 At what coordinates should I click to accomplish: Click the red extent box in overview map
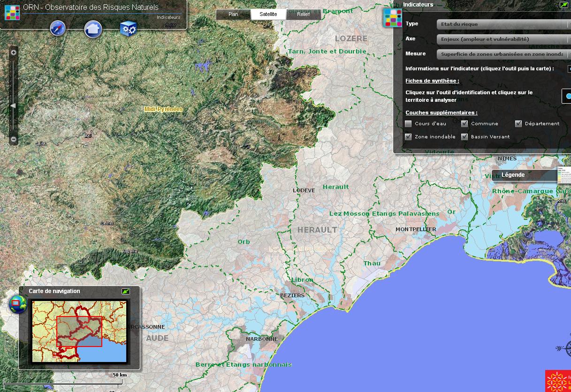pos(79,332)
